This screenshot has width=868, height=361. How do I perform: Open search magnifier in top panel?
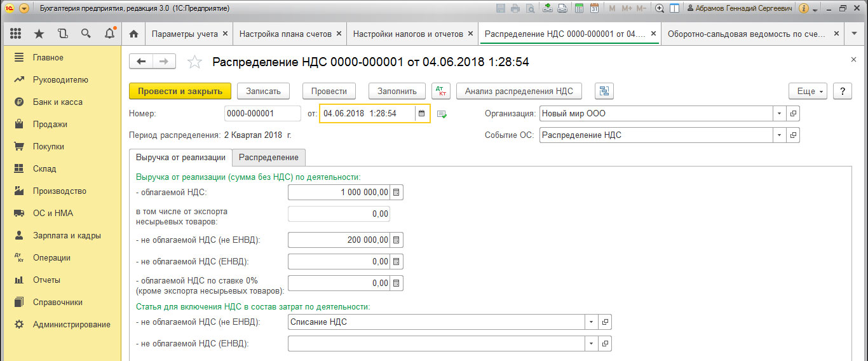(x=86, y=34)
